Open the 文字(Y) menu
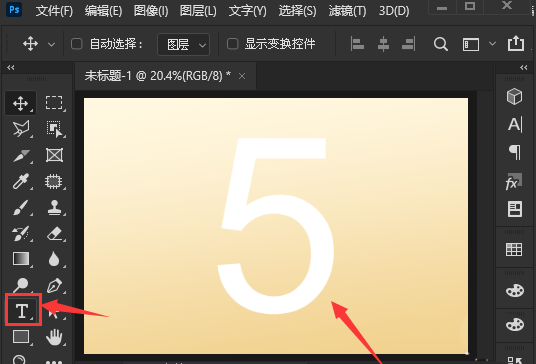Screen dimensions: 536x364 pos(247,11)
